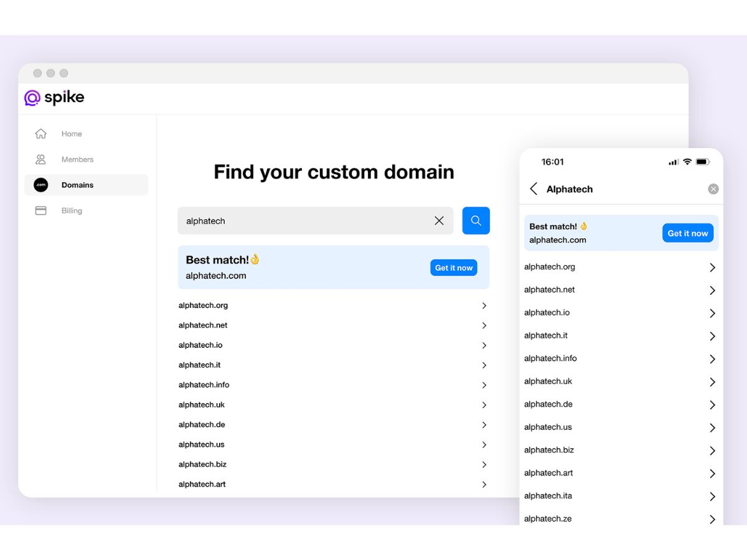Expand alphatech.biz chevron in desktop list
This screenshot has height=560, width=747.
tap(484, 465)
